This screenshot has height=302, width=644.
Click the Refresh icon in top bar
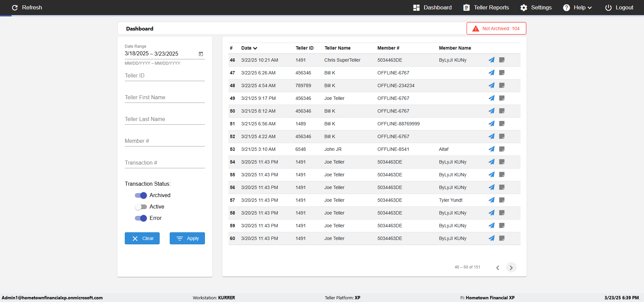point(15,7)
